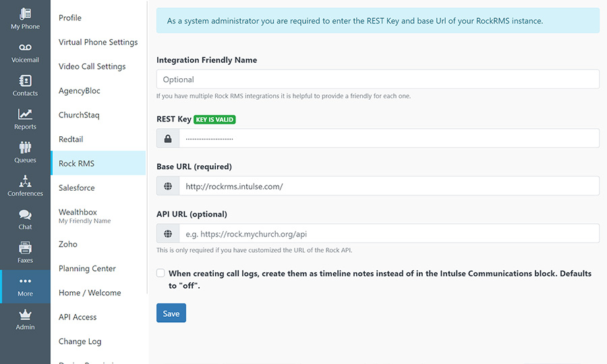Open the Voicemail section
This screenshot has width=607, height=364.
[x=25, y=53]
